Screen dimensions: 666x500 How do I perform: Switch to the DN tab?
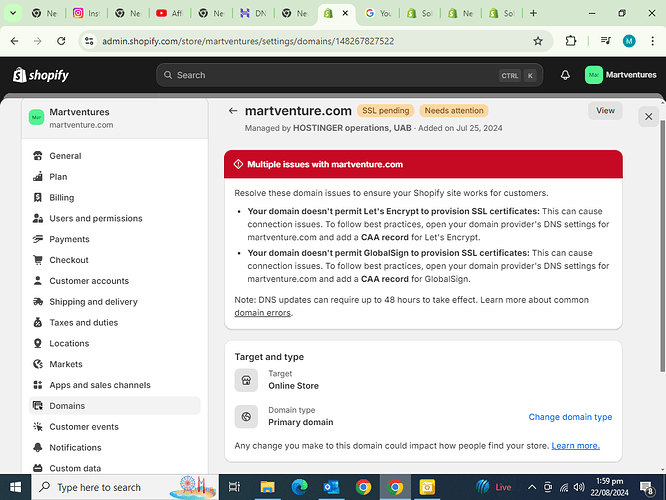point(253,13)
